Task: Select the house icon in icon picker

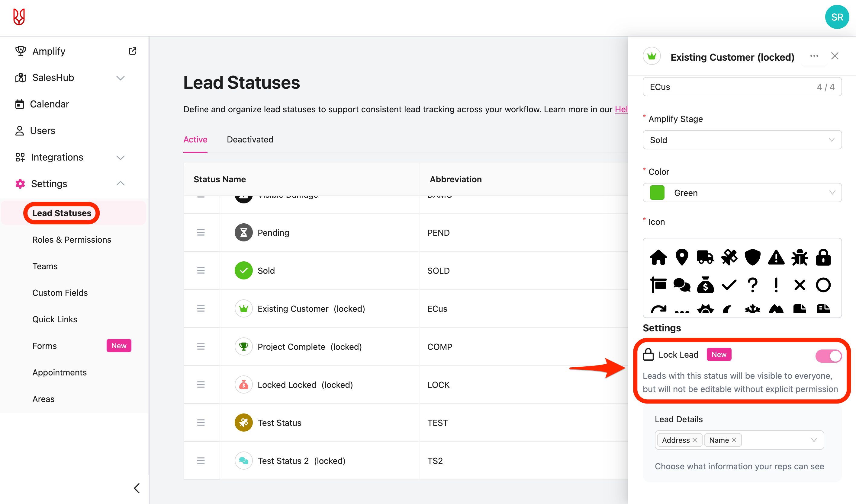Action: click(658, 257)
